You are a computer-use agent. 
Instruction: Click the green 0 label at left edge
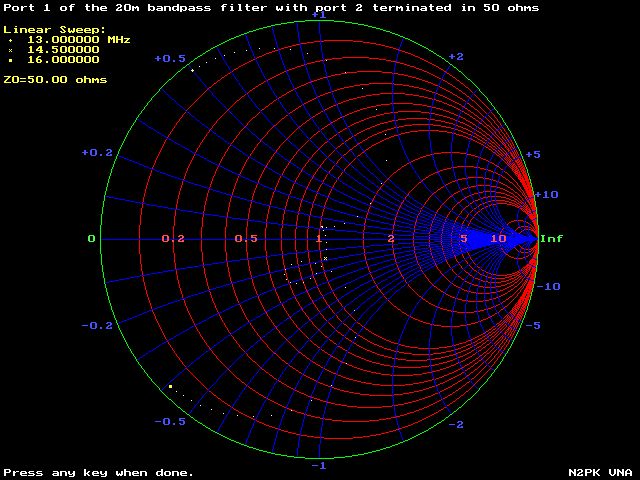(x=91, y=239)
